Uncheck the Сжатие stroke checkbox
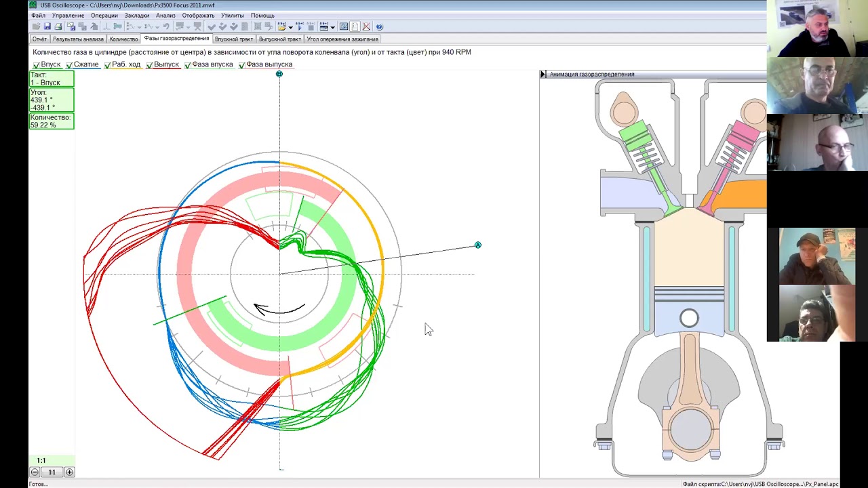Viewport: 868px width, 488px height. 69,65
